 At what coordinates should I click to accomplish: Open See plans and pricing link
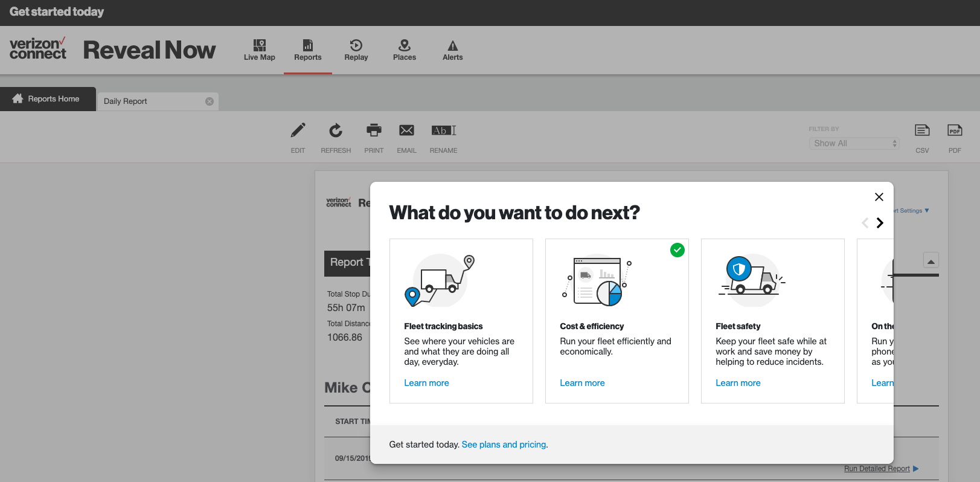pos(504,445)
